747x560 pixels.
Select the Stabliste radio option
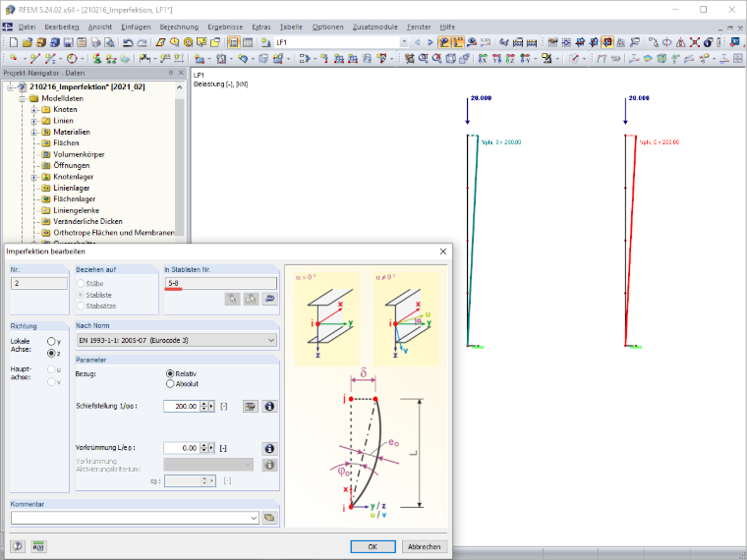pos(81,295)
